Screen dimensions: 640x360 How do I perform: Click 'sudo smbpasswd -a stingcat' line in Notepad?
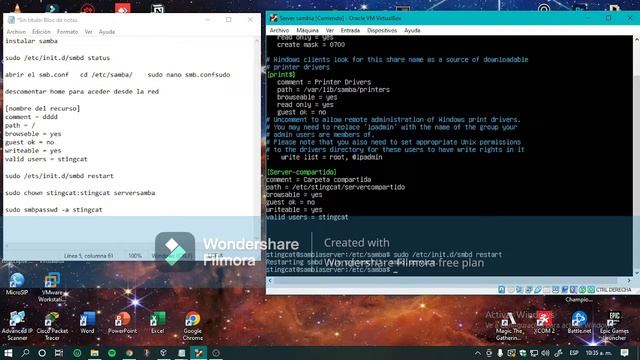tap(54, 210)
